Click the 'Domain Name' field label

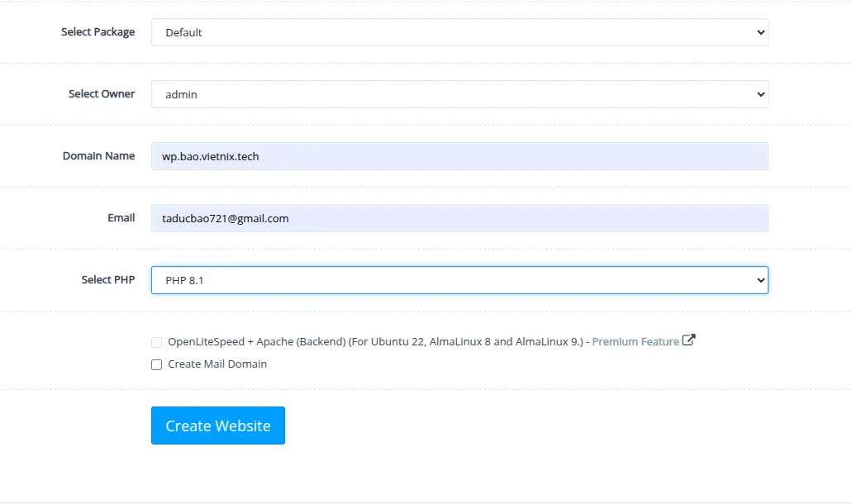pyautogui.click(x=98, y=156)
